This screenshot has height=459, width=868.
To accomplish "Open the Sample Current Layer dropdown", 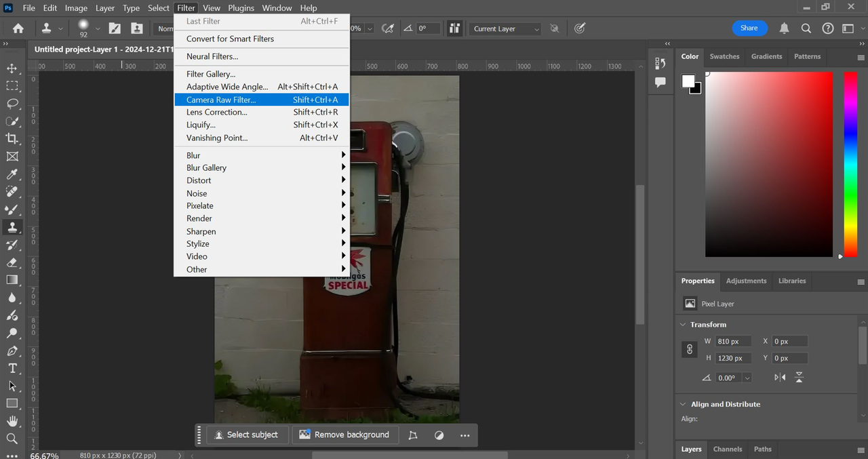I will [506, 28].
